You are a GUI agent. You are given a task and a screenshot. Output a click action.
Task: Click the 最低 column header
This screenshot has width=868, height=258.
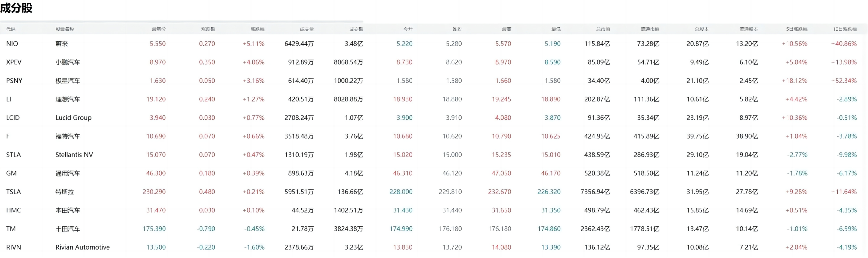pos(556,29)
